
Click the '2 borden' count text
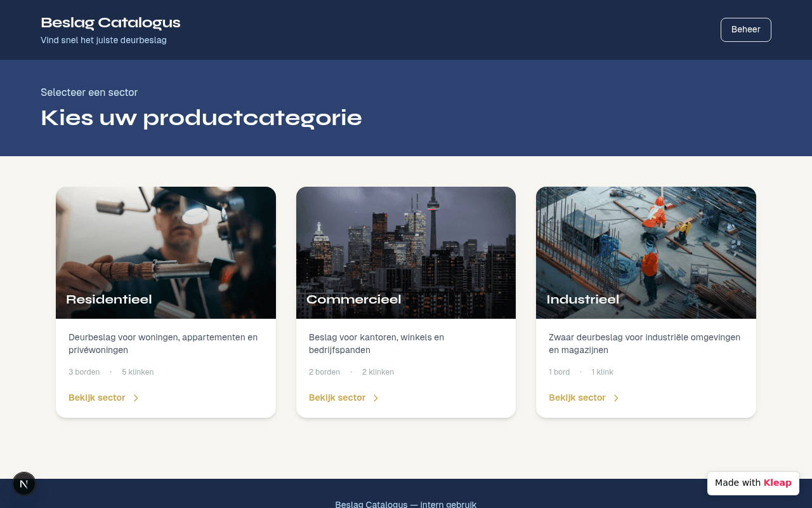324,372
